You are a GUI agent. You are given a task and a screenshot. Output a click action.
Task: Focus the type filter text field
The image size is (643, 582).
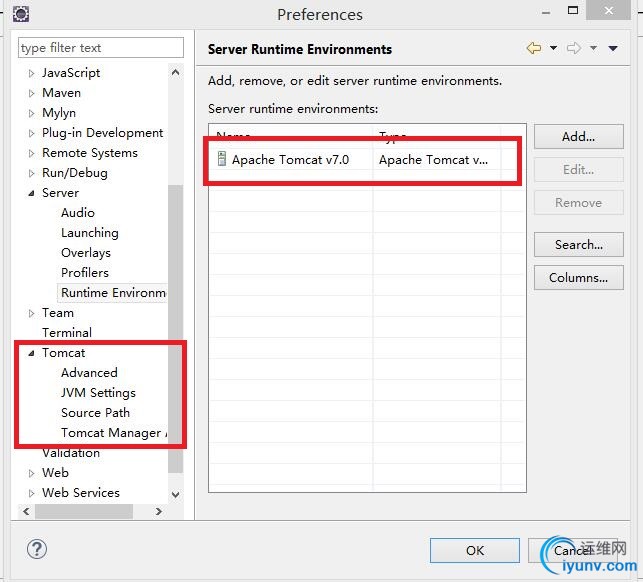point(101,48)
